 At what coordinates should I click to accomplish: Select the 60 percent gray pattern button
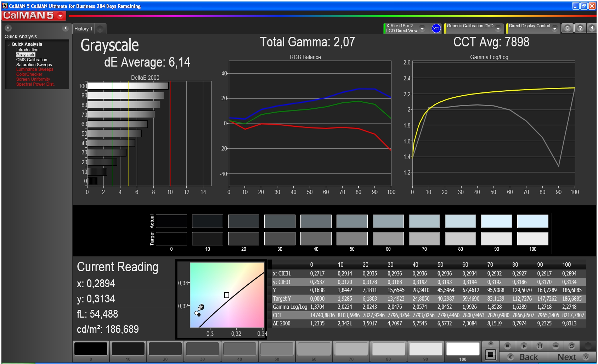314,351
